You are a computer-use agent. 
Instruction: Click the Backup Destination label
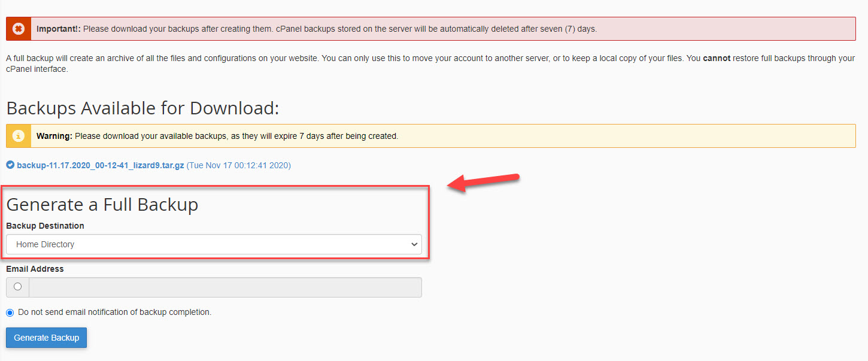[45, 226]
